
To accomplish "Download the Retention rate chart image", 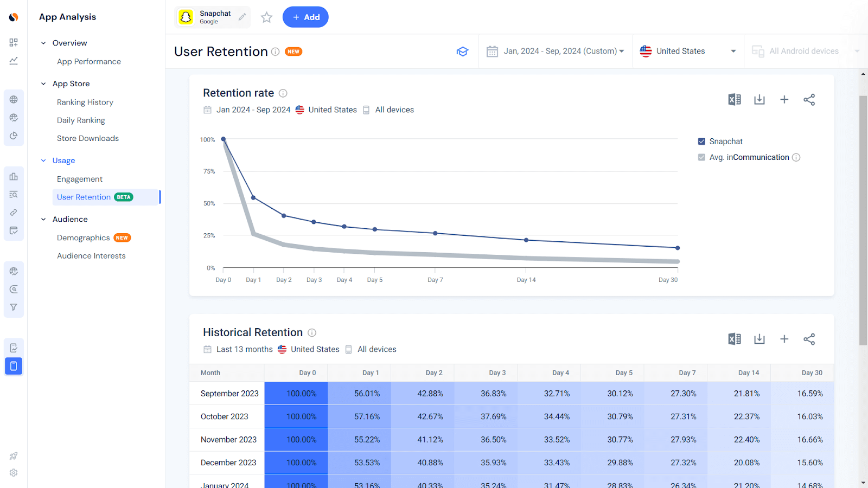I will coord(759,99).
